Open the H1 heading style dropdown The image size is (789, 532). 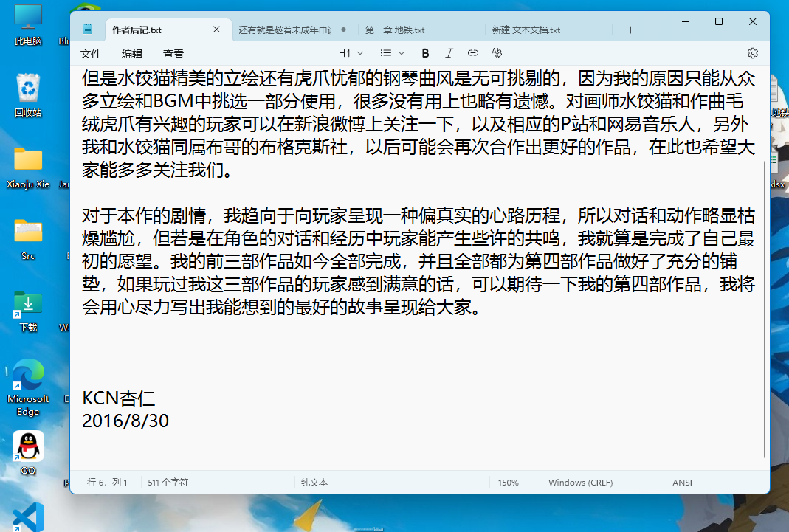pyautogui.click(x=350, y=52)
